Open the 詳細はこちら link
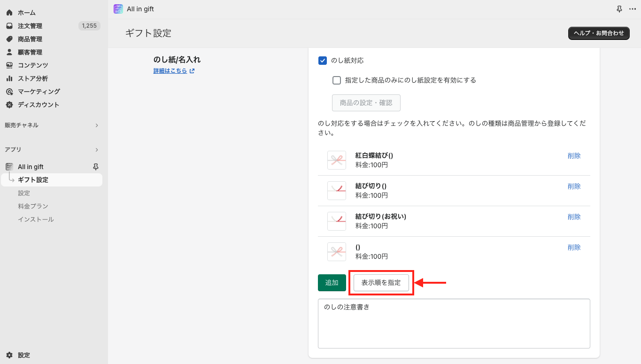641x364 pixels. point(170,71)
